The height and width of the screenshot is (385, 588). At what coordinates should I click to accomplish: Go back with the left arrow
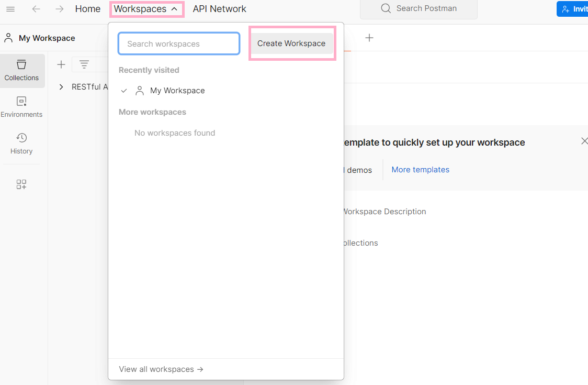click(x=36, y=9)
